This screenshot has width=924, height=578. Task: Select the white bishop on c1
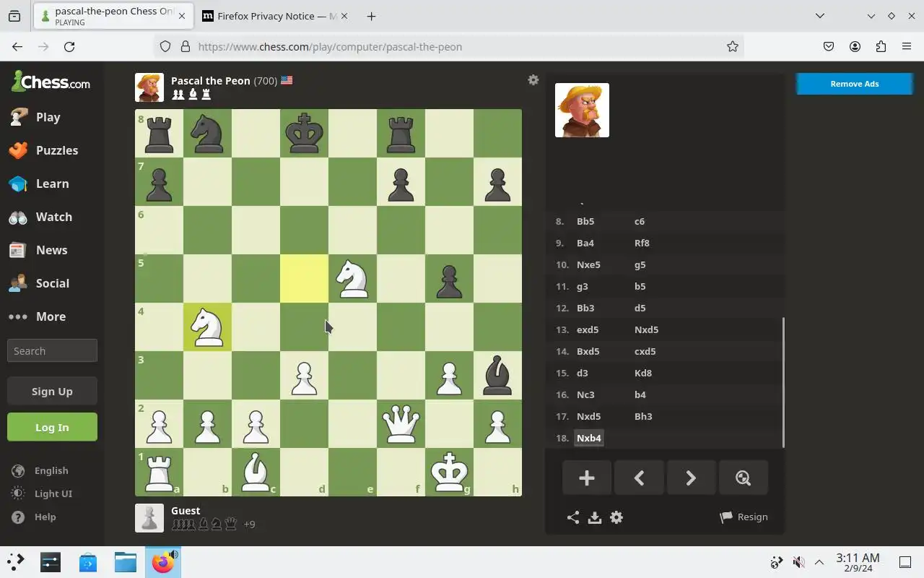click(x=256, y=472)
